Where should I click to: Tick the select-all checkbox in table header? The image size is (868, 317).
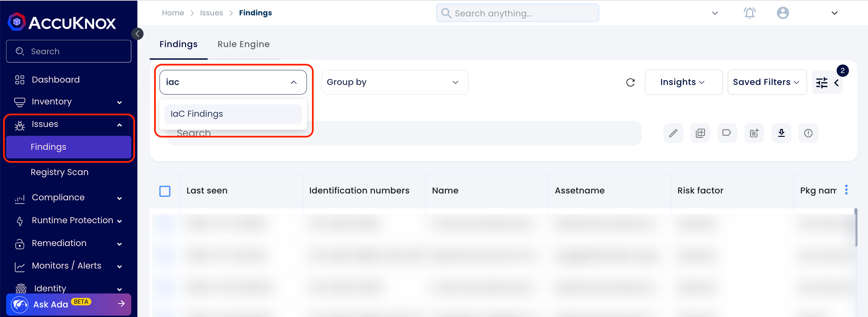click(165, 191)
